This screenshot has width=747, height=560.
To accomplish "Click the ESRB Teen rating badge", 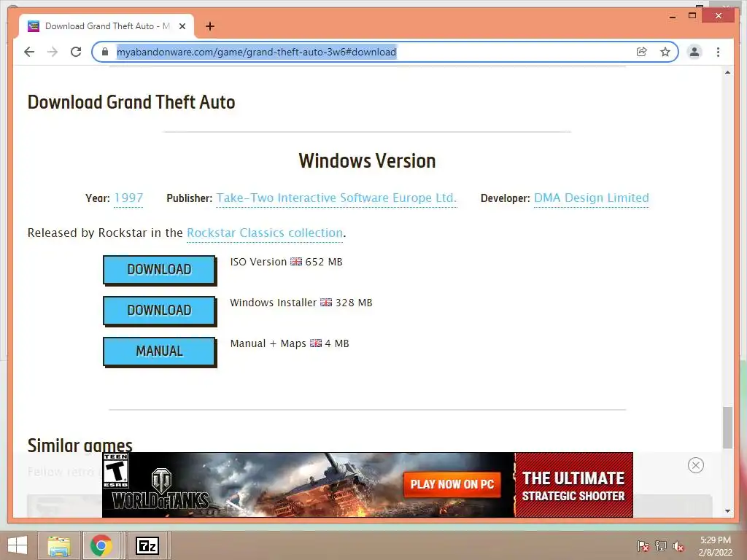I will 116,470.
